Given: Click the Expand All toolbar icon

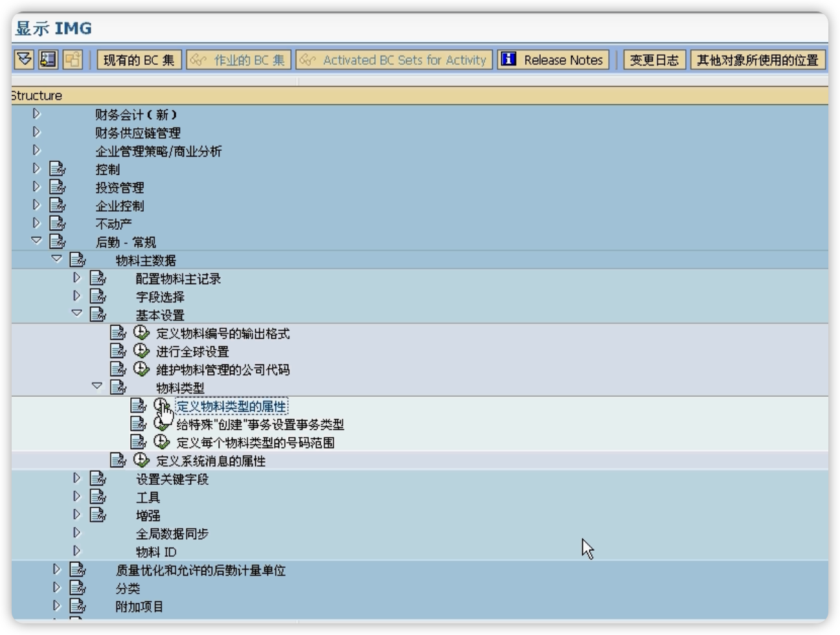Looking at the screenshot, I should pyautogui.click(x=24, y=60).
